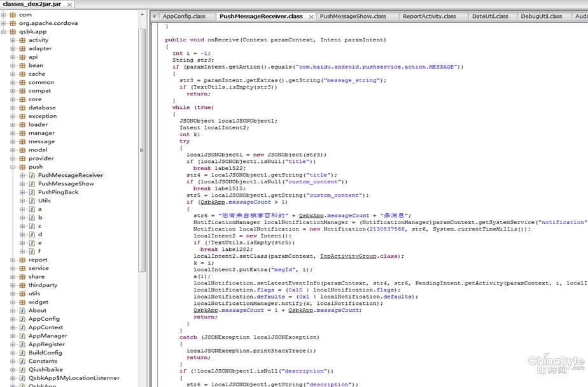Click the PushPingBack class file icon
588x387 pixels.
point(32,192)
